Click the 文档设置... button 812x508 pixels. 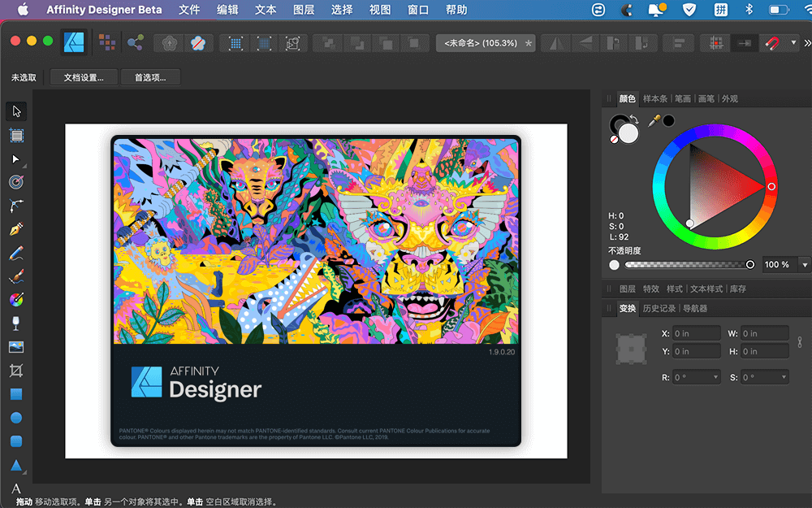[x=84, y=77]
